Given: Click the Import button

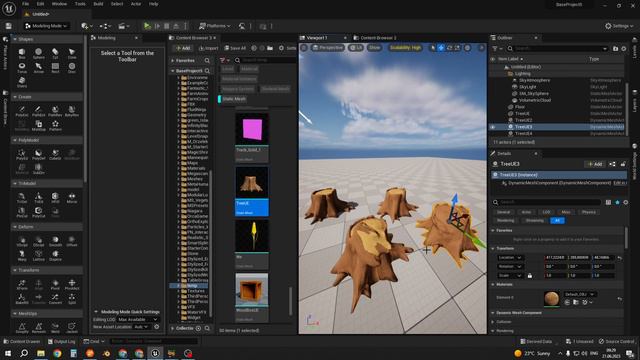Looking at the screenshot, I should pos(208,48).
